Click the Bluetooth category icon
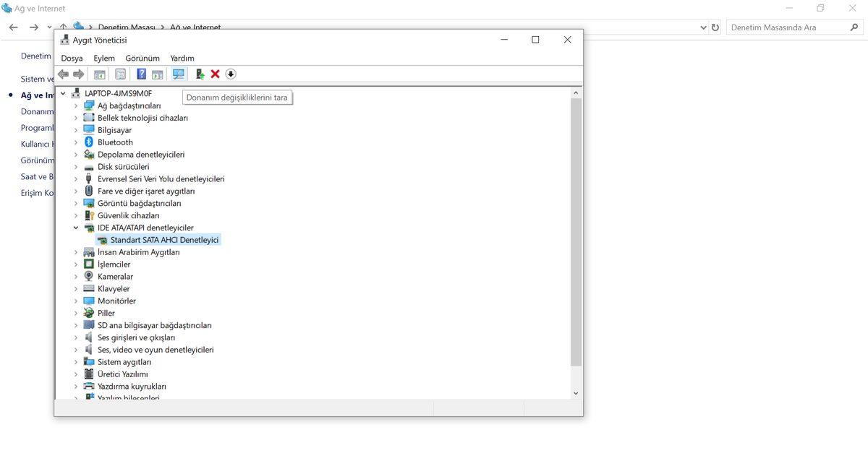The width and height of the screenshot is (868, 461). (x=90, y=142)
